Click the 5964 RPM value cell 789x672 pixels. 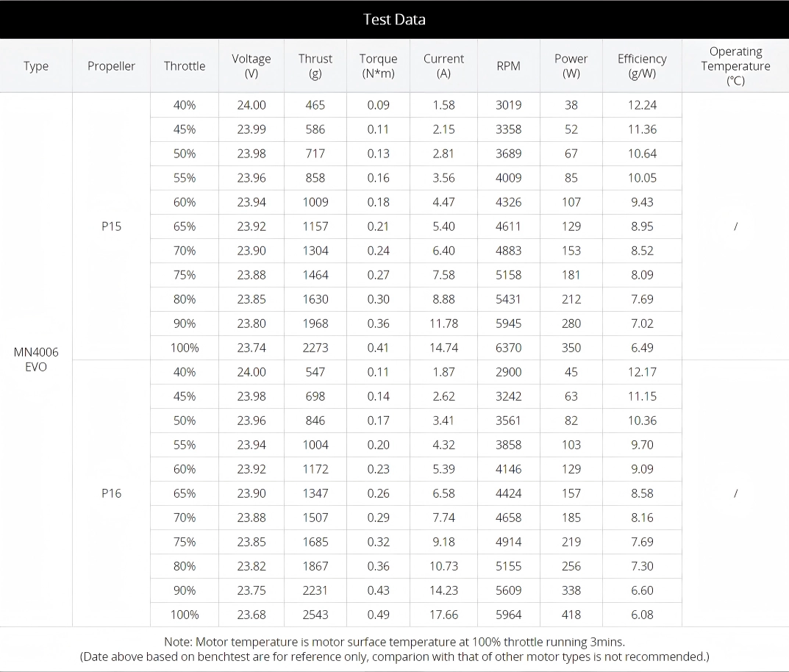(508, 615)
